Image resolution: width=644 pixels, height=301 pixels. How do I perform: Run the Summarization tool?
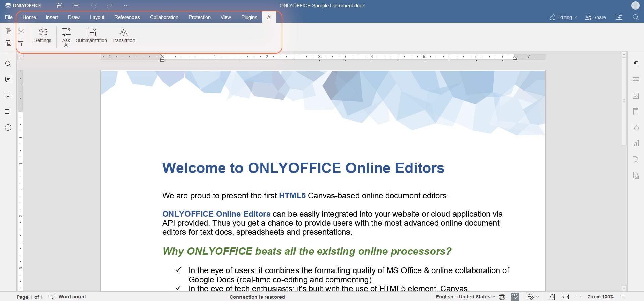click(x=92, y=36)
